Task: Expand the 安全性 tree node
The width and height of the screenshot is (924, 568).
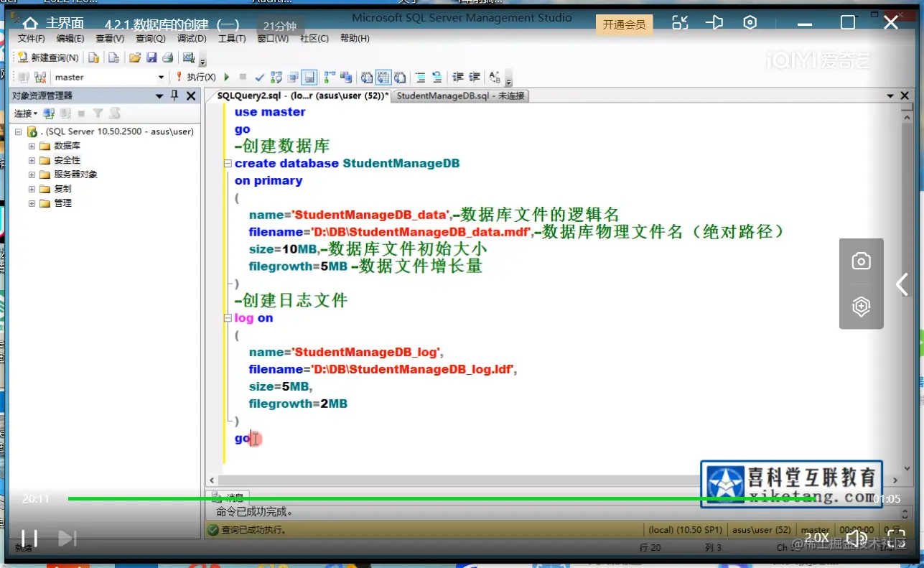Action: click(x=32, y=160)
